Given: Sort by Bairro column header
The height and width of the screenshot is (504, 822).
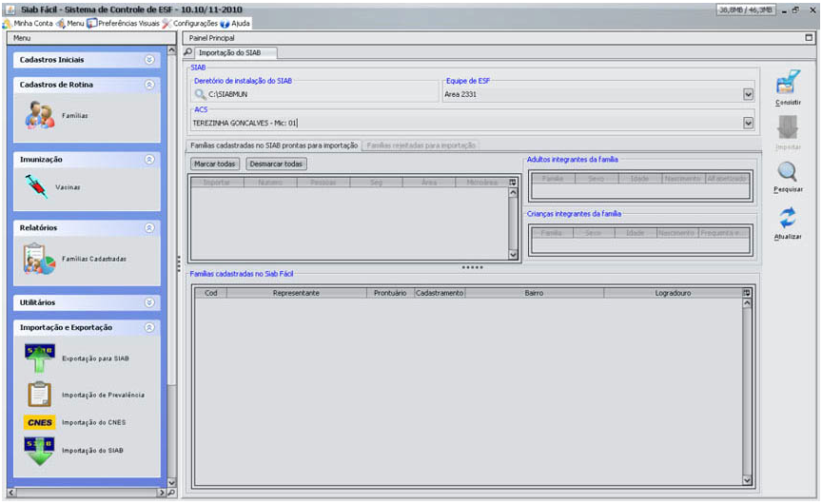Looking at the screenshot, I should (x=534, y=293).
